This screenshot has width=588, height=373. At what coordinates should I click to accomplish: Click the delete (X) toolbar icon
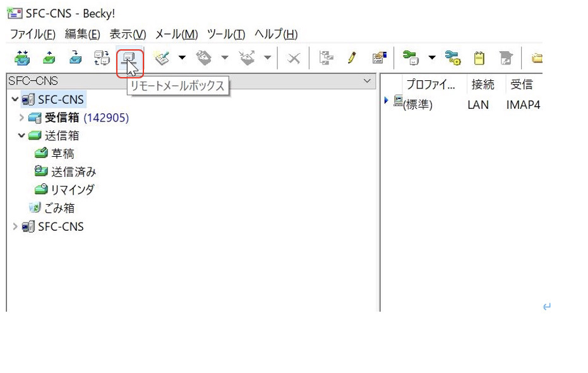coord(292,59)
